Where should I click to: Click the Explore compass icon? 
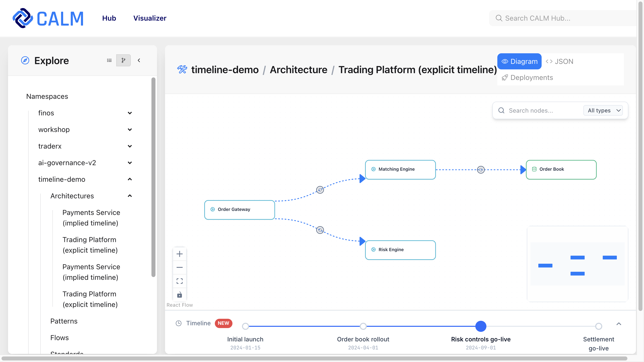click(x=25, y=60)
